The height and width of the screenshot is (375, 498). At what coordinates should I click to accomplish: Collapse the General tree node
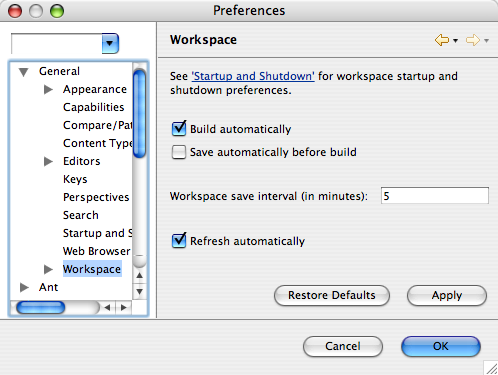(23, 72)
